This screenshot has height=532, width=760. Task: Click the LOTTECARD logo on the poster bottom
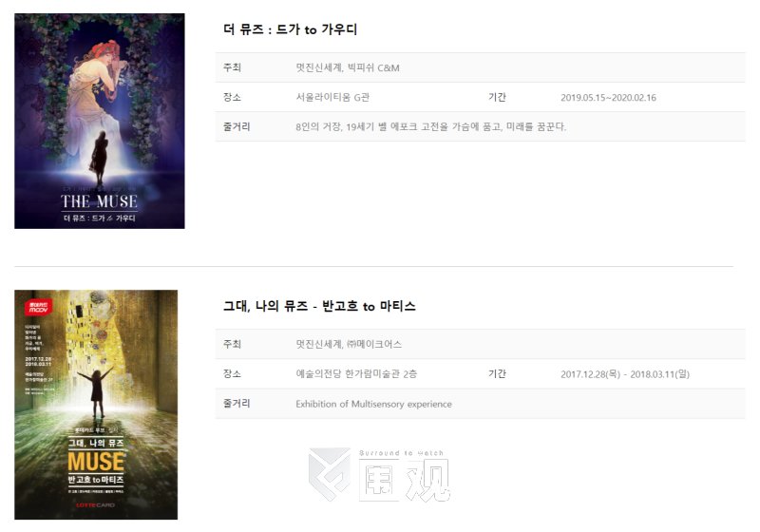tap(96, 504)
